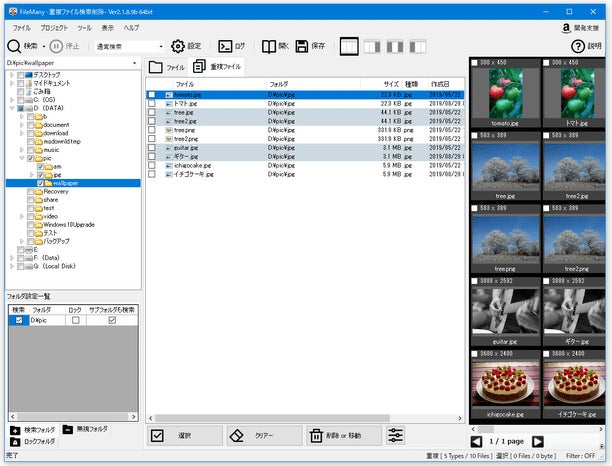612x466 pixels.
Task: Collapse the pic folder in the tree
Action: pos(22,158)
